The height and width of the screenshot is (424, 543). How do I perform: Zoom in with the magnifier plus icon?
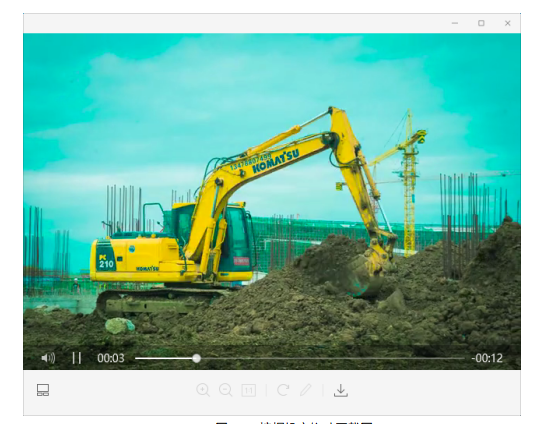(203, 390)
